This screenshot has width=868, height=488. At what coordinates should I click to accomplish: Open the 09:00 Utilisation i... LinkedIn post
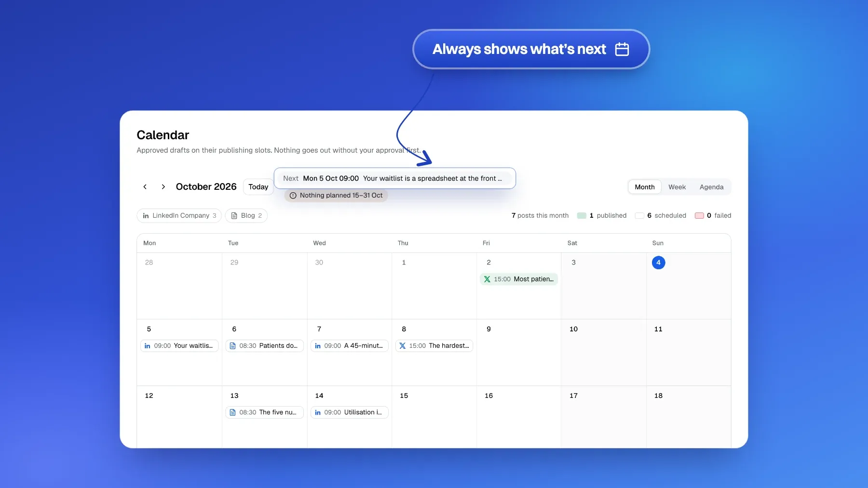coord(349,412)
